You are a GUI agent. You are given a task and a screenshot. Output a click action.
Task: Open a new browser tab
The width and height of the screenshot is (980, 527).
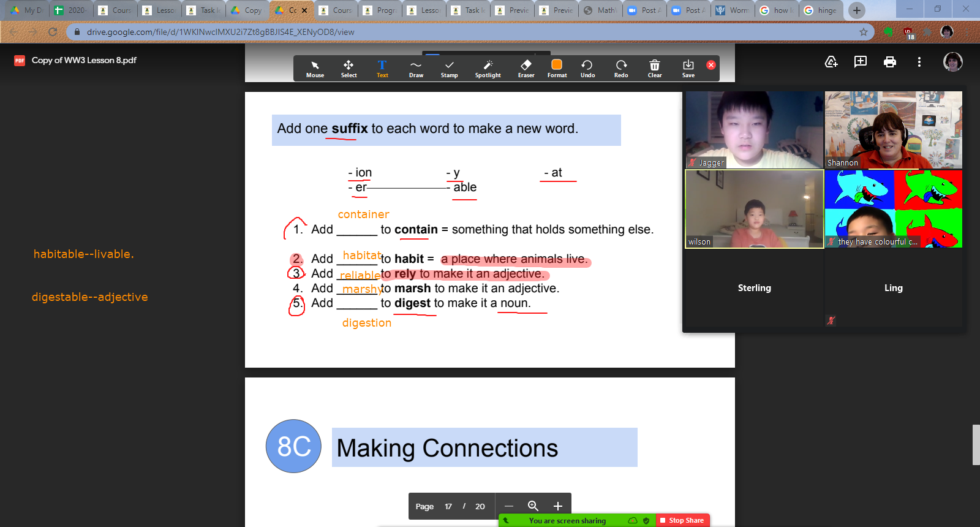(857, 10)
